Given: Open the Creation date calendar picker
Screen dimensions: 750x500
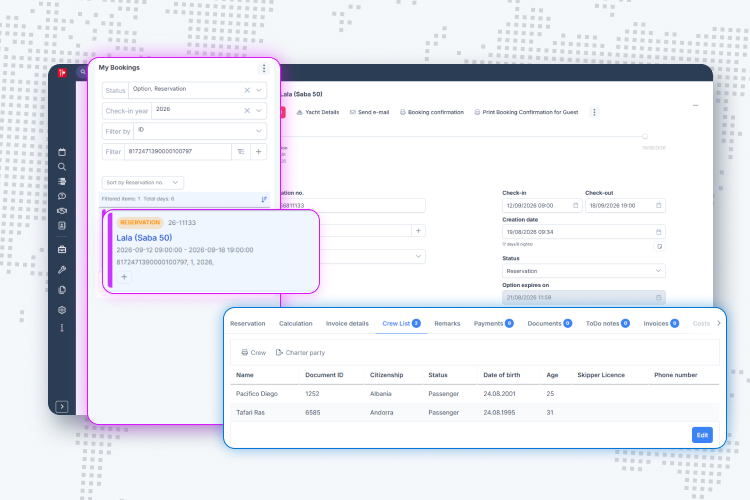Looking at the screenshot, I should (658, 232).
